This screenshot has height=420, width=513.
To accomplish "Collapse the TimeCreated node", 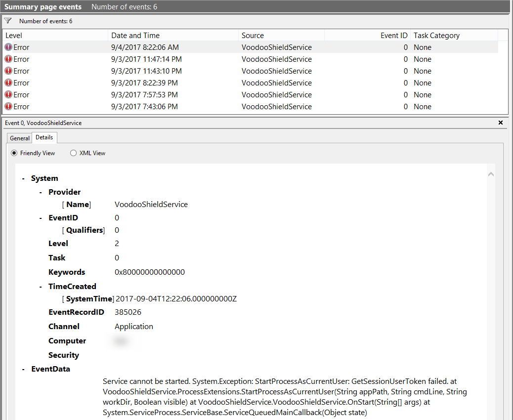I will coord(41,287).
